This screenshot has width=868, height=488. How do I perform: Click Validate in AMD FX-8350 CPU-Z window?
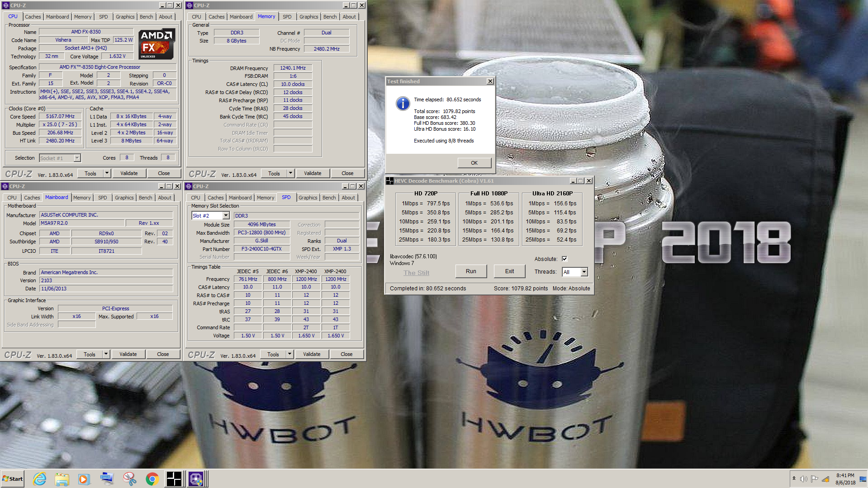point(129,173)
